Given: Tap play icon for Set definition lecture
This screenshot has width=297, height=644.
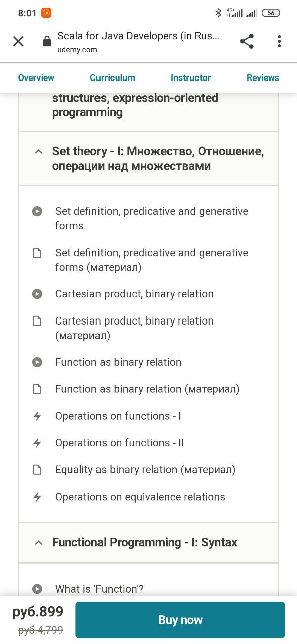Looking at the screenshot, I should 37,211.
